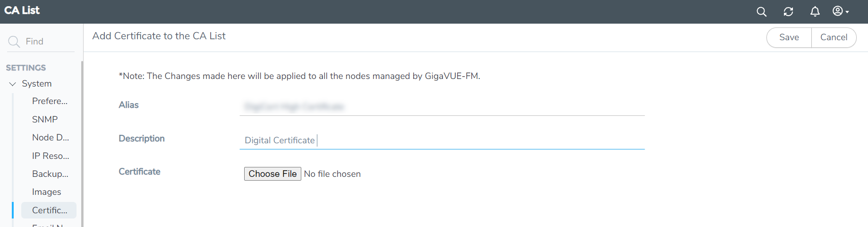
Task: Open the notifications bell
Action: [815, 12]
